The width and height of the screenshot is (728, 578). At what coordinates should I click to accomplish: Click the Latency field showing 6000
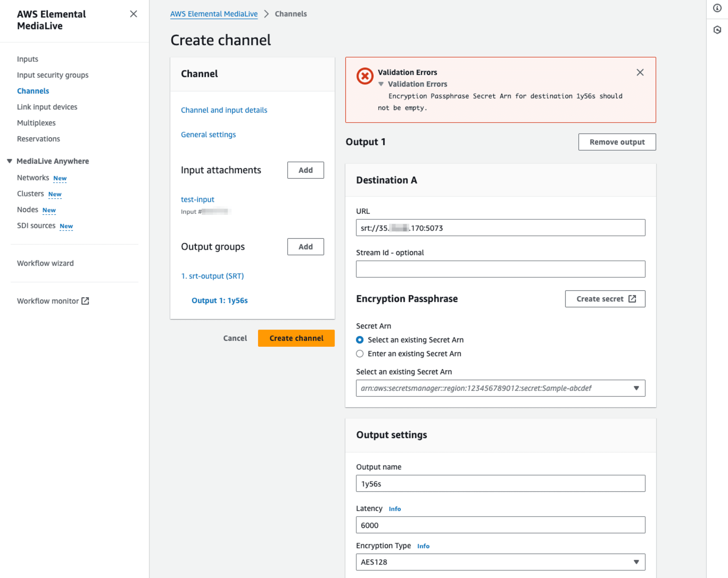pos(500,525)
